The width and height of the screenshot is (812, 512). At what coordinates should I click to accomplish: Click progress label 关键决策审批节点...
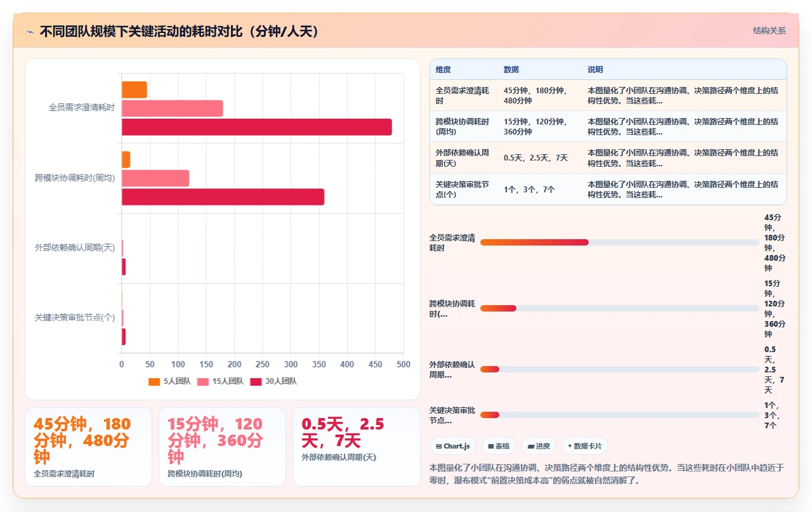click(x=452, y=415)
